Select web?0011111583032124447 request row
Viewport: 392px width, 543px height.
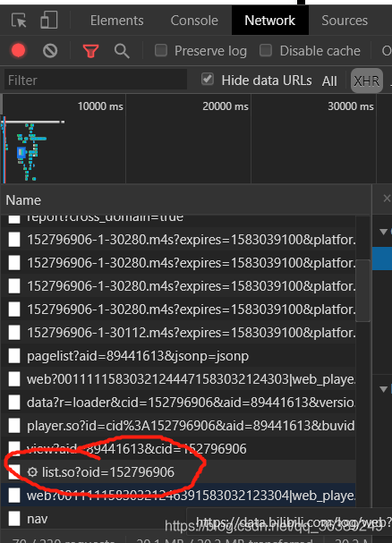pos(178,379)
